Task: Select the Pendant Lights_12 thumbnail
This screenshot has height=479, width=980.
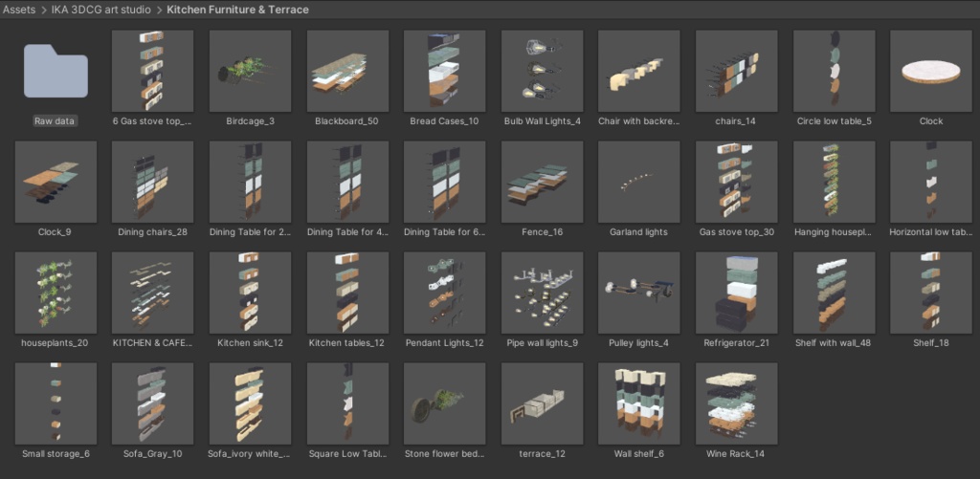Action: (444, 293)
